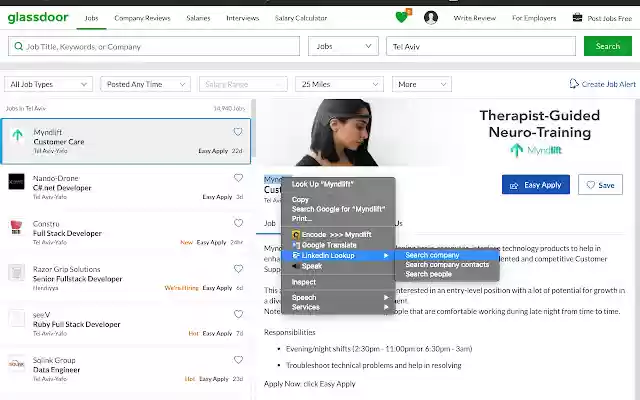Click the Razor Grip Solutions logo
This screenshot has height=400, width=640.
point(16,272)
